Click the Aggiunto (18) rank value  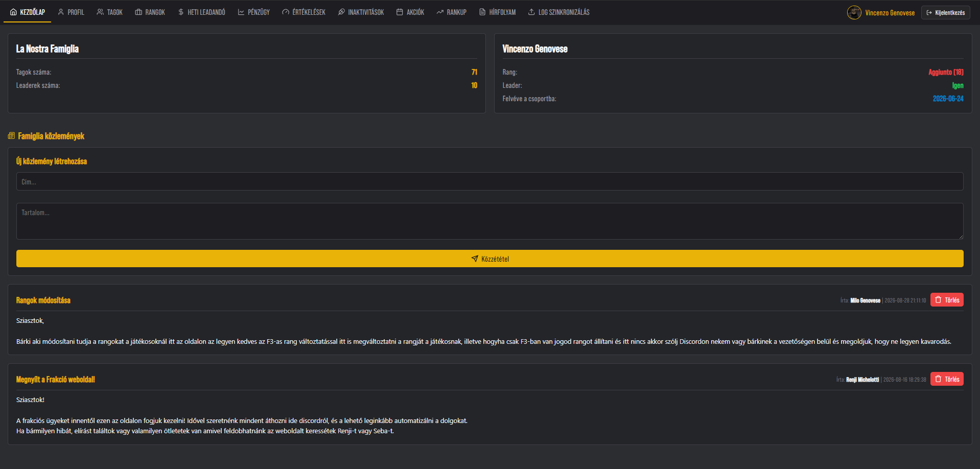[x=946, y=72]
